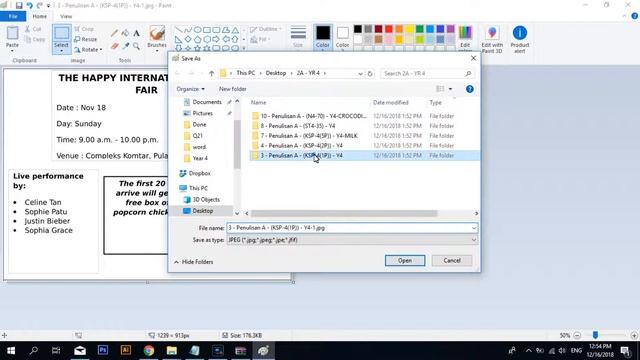Expand the Organize dropdown
This screenshot has height=360, width=640.
point(191,89)
